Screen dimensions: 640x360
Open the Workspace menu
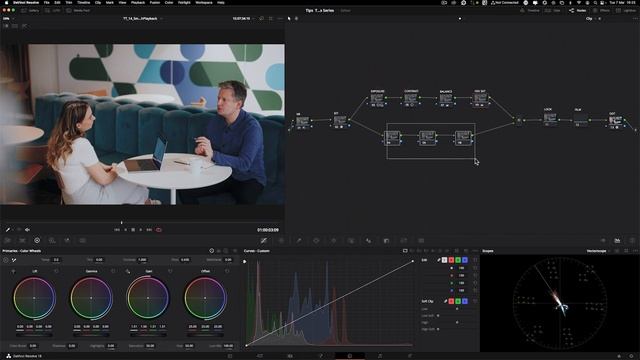(204, 2)
